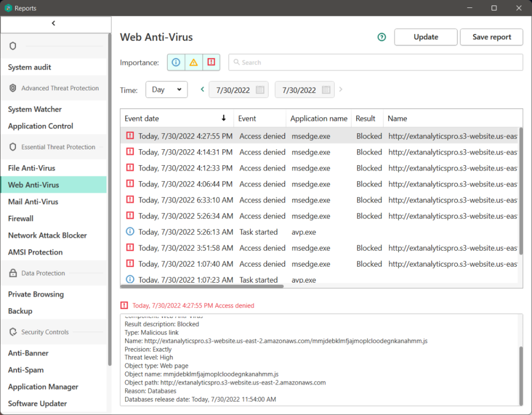Toggle warning events importance filter
532x415 pixels.
point(194,62)
